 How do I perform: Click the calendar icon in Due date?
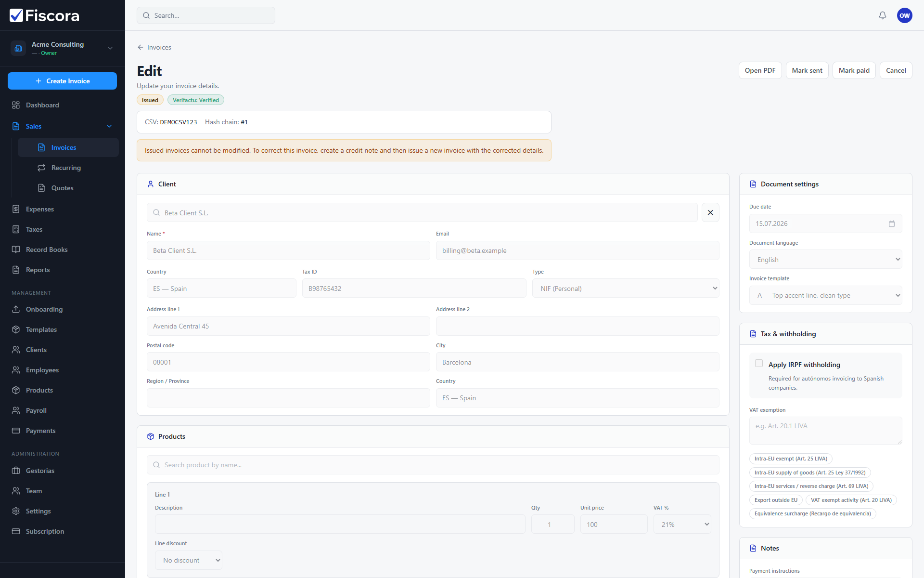(x=891, y=223)
